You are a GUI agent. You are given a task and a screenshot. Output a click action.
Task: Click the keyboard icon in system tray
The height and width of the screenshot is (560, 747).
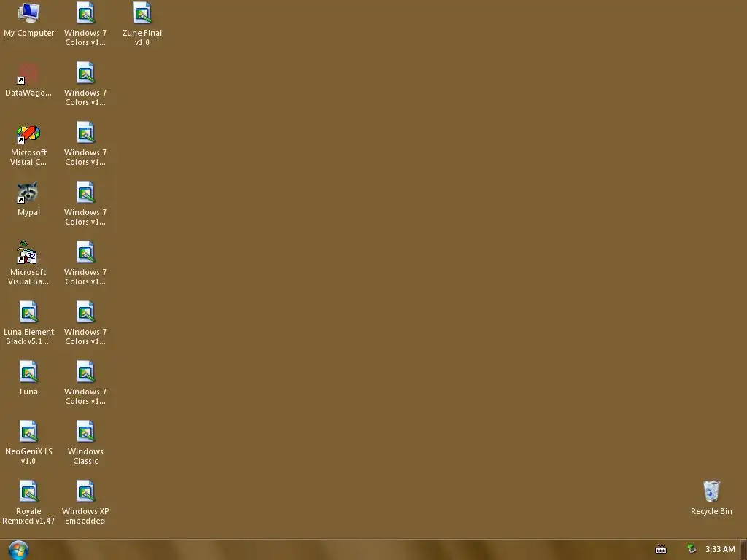[661, 550]
